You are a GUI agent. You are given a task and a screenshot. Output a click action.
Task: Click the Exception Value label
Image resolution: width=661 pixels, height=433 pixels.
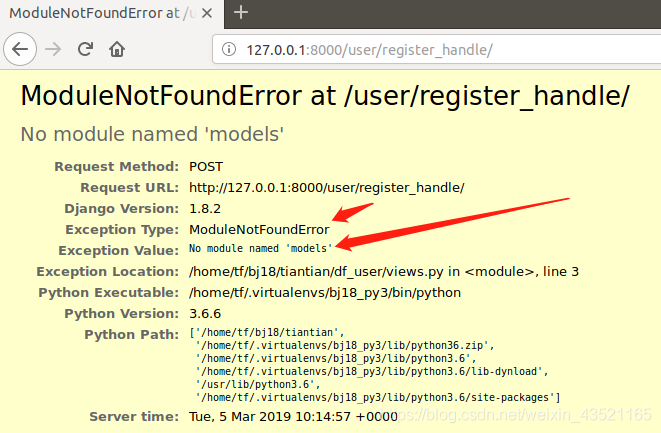[119, 250]
